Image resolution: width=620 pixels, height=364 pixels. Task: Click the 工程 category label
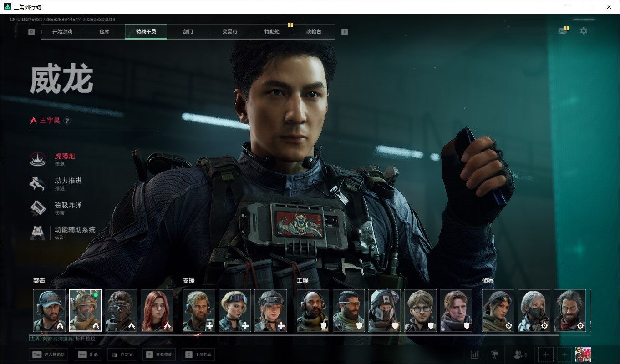[x=303, y=281]
